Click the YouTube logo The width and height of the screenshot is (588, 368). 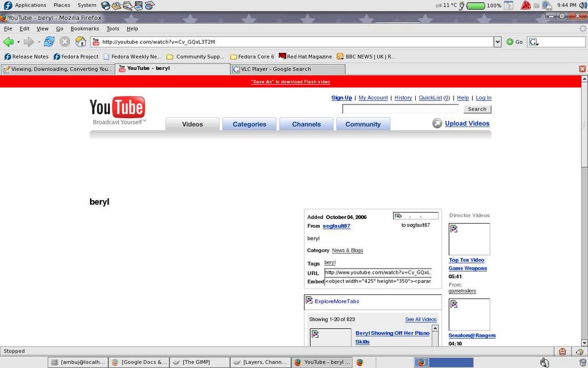(x=117, y=110)
